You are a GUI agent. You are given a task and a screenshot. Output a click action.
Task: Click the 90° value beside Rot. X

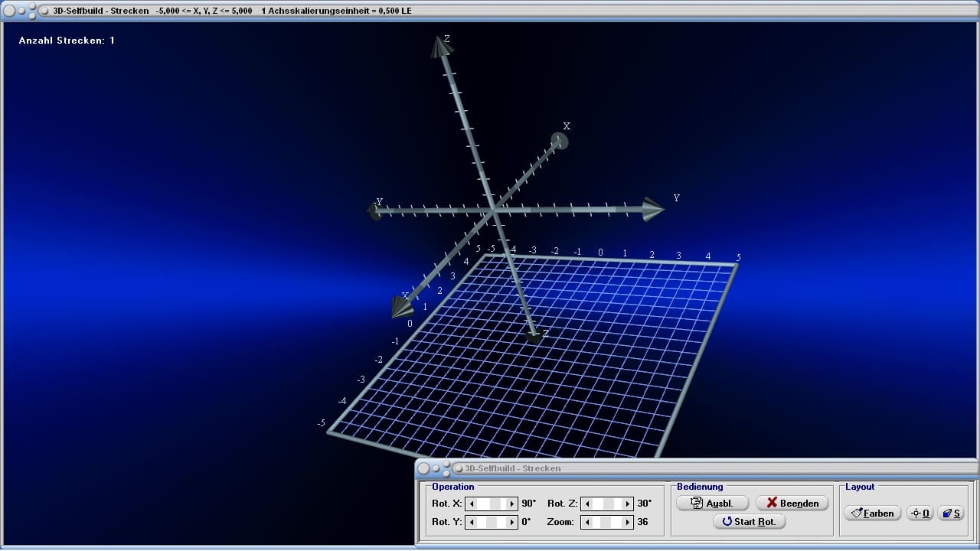click(x=529, y=504)
